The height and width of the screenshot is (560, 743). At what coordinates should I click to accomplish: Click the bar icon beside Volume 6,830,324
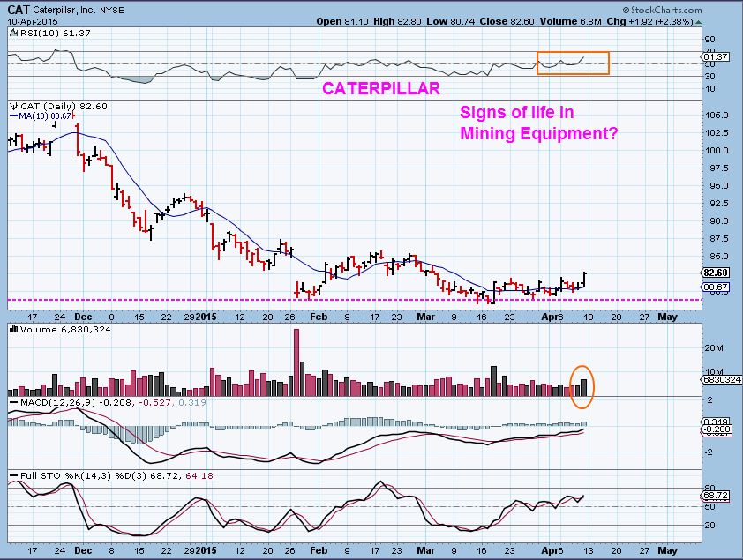14,329
